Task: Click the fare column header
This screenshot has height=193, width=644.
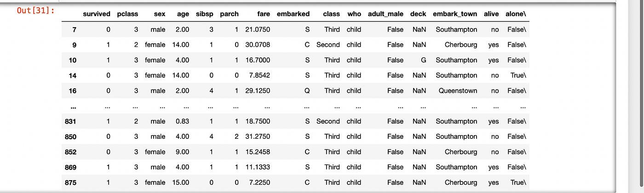Action: click(264, 14)
